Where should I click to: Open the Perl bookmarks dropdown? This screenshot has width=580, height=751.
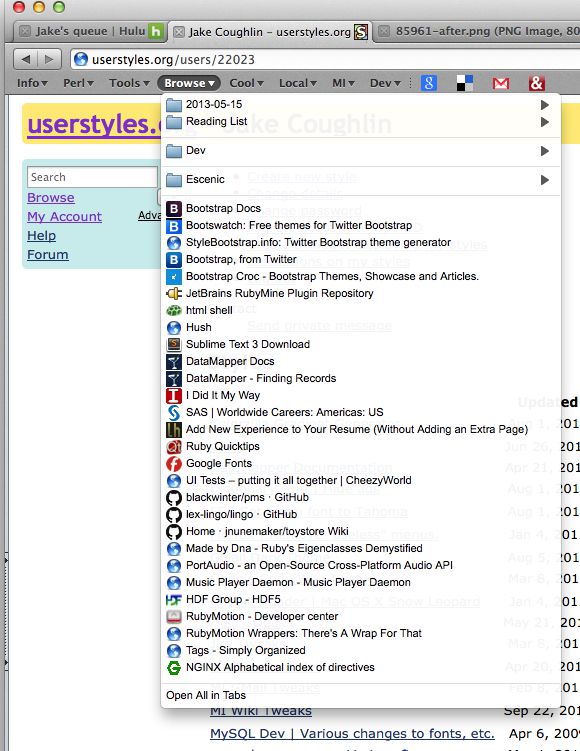[x=79, y=83]
